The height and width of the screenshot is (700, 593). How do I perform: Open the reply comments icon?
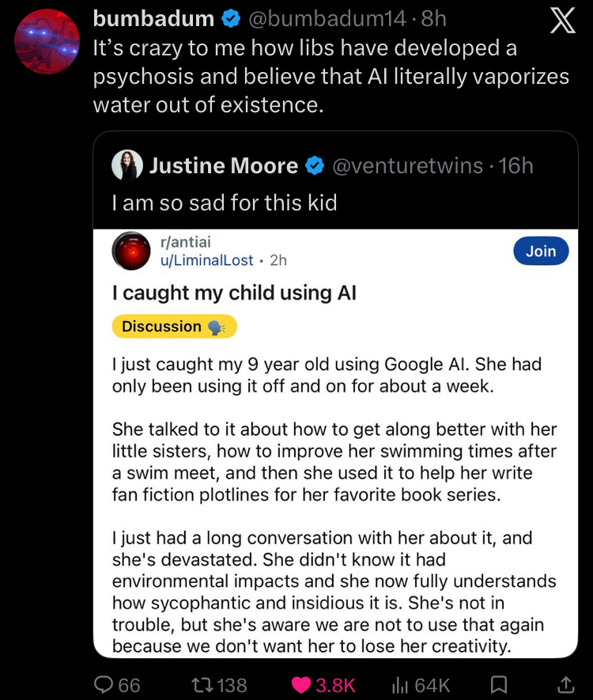click(x=105, y=684)
